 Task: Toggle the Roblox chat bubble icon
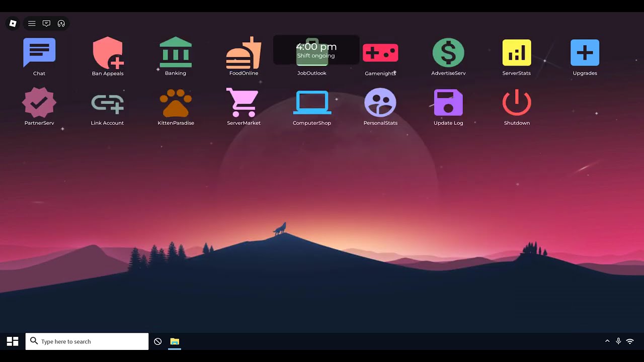(46, 23)
